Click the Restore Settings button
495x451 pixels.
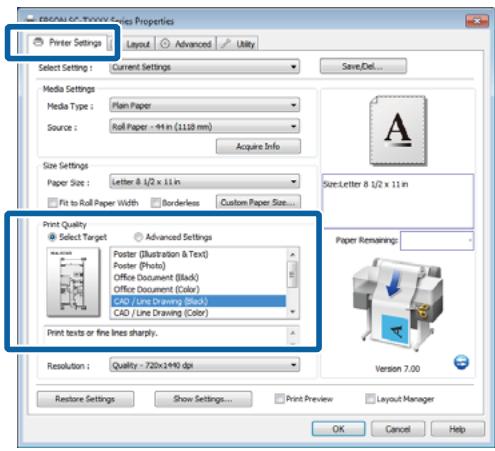coord(85,399)
